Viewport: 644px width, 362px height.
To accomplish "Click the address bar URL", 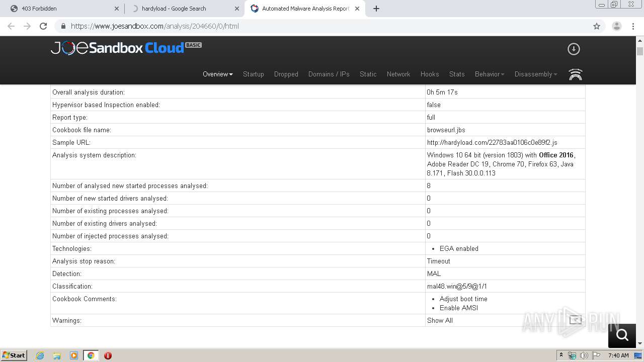I will pyautogui.click(x=155, y=26).
